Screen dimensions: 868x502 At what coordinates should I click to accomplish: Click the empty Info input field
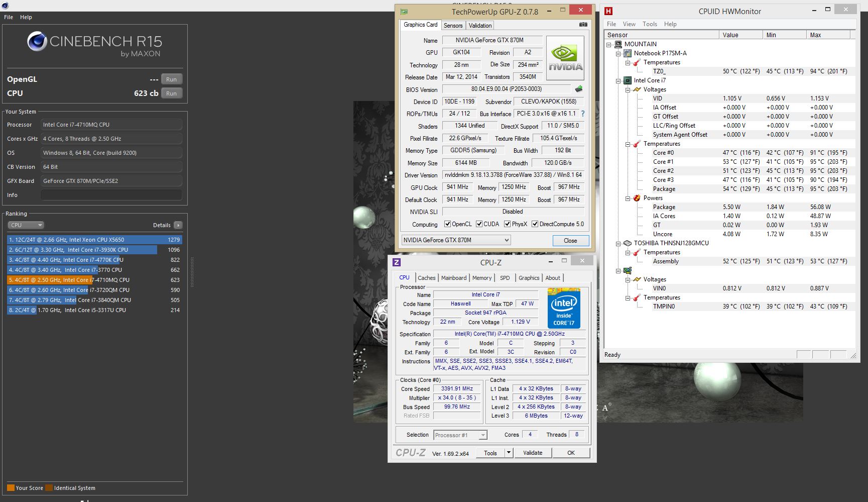pyautogui.click(x=111, y=195)
